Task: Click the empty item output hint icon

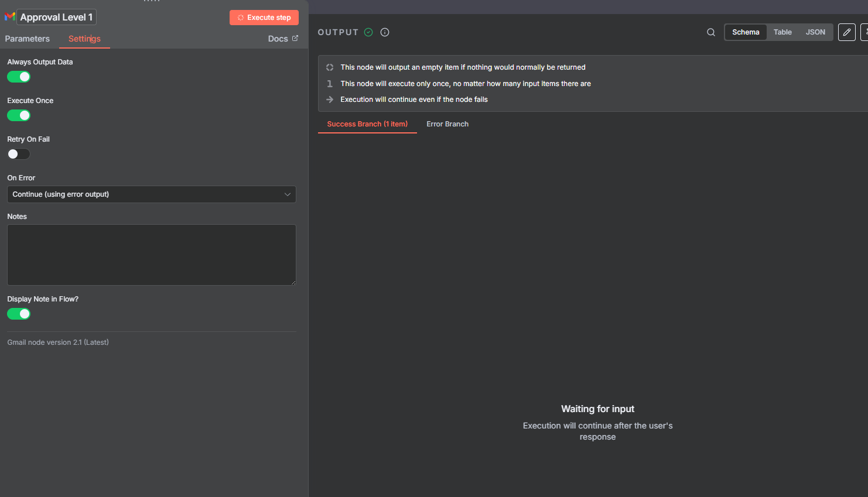Action: 330,67
